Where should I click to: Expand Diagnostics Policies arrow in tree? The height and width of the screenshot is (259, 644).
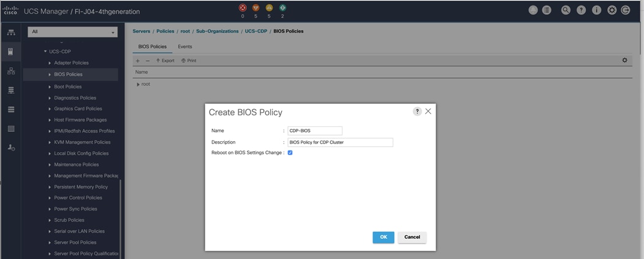click(50, 98)
